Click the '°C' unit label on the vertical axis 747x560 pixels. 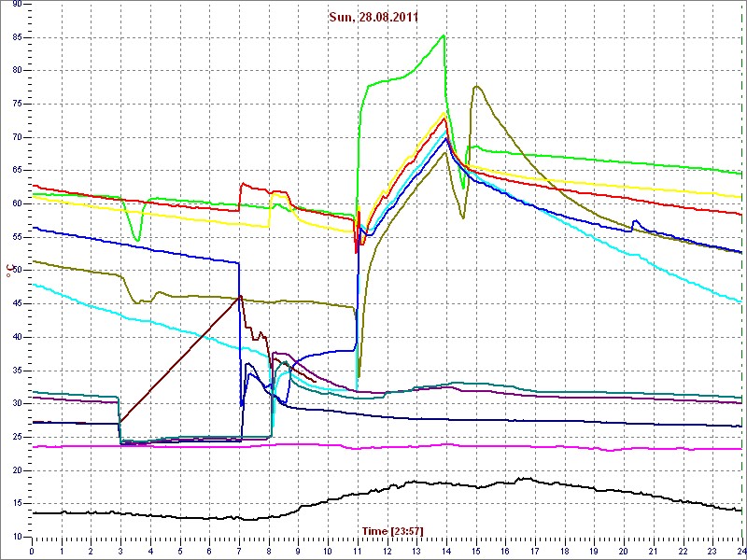tap(8, 273)
